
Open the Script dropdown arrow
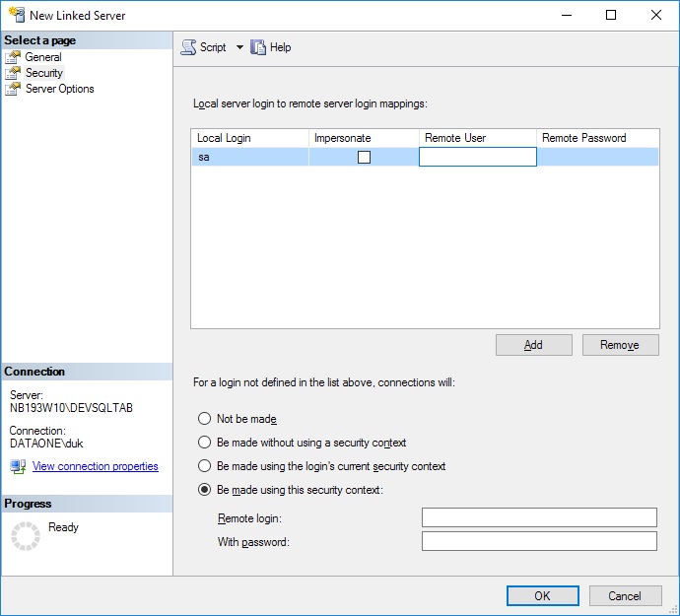coord(239,47)
